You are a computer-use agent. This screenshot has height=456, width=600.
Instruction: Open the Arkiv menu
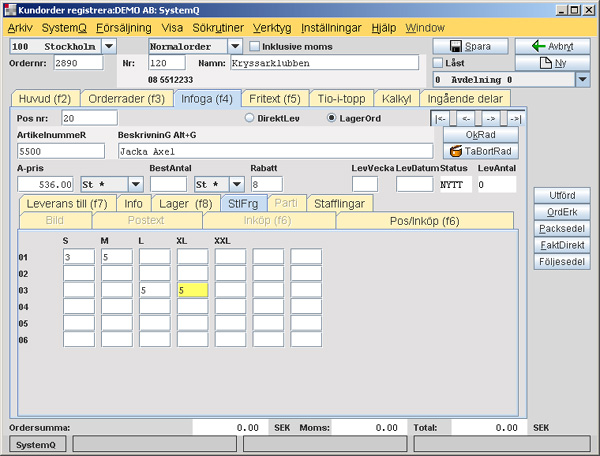(20, 28)
